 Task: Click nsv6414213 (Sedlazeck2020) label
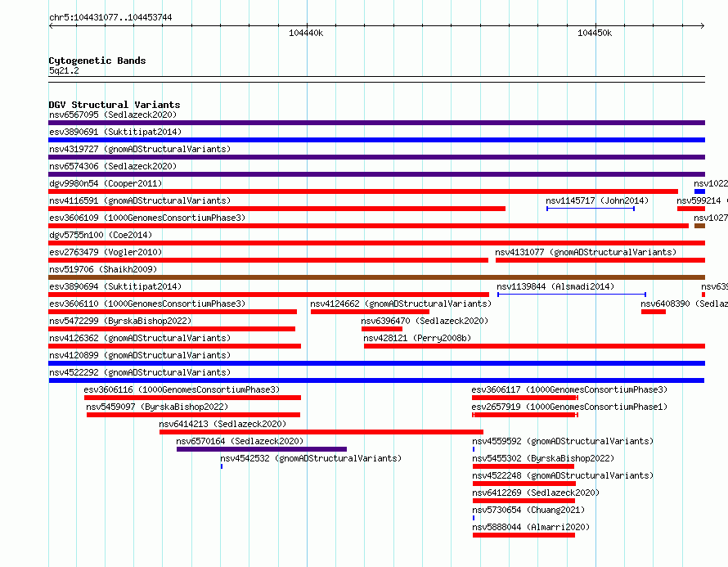pos(222,424)
